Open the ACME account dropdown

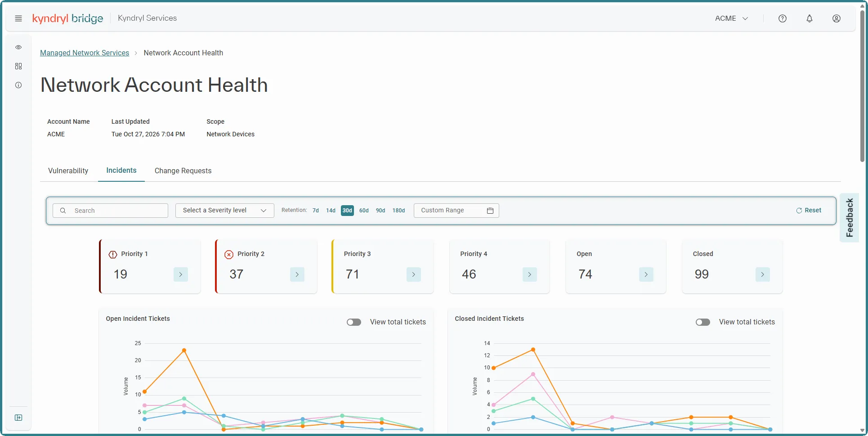(732, 18)
